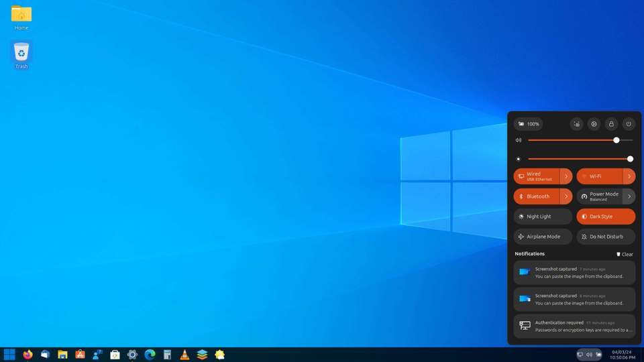The image size is (644, 362).
Task: Take a screenshot from quick settings
Action: (x=577, y=124)
